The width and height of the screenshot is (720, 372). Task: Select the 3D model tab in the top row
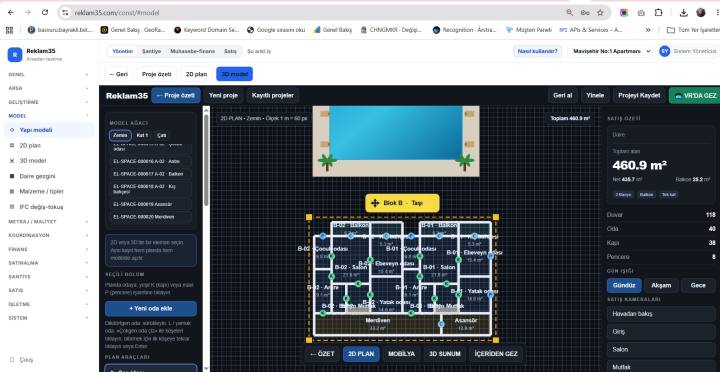pos(234,74)
